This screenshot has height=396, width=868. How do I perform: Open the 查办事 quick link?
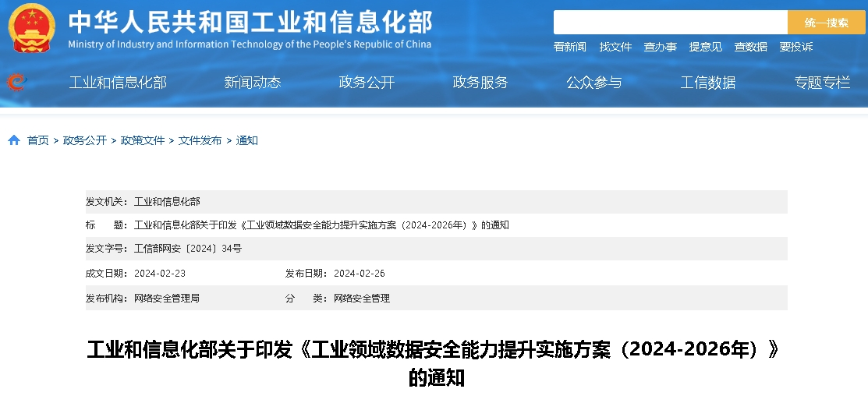(x=660, y=47)
